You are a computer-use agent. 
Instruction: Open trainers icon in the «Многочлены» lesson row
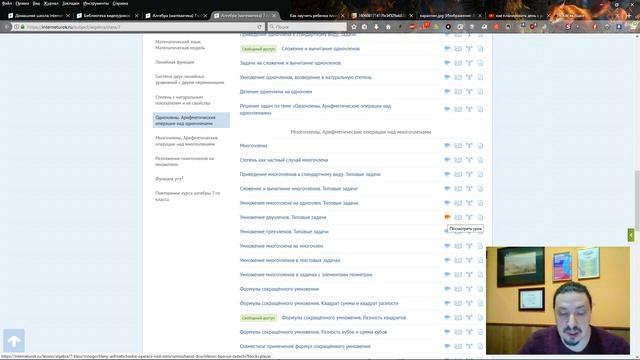pos(469,146)
